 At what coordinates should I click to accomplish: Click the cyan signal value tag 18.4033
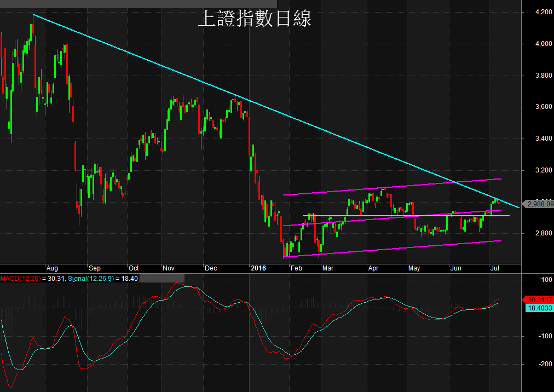pos(540,308)
